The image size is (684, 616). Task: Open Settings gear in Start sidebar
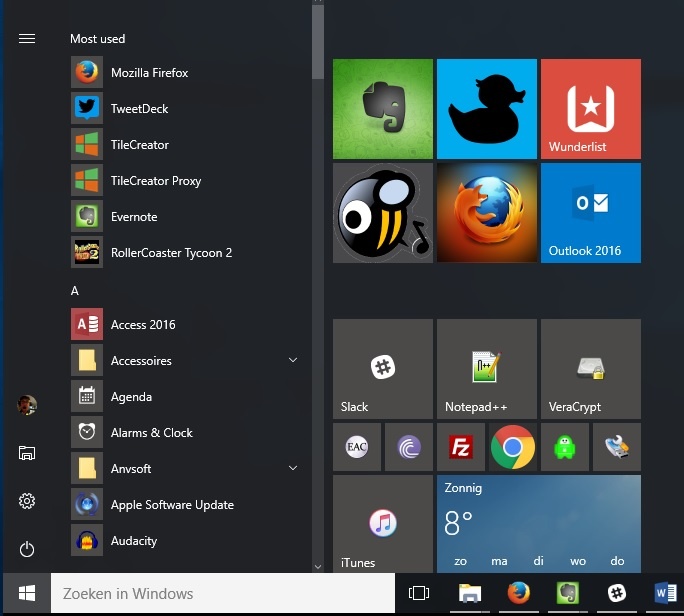point(27,501)
